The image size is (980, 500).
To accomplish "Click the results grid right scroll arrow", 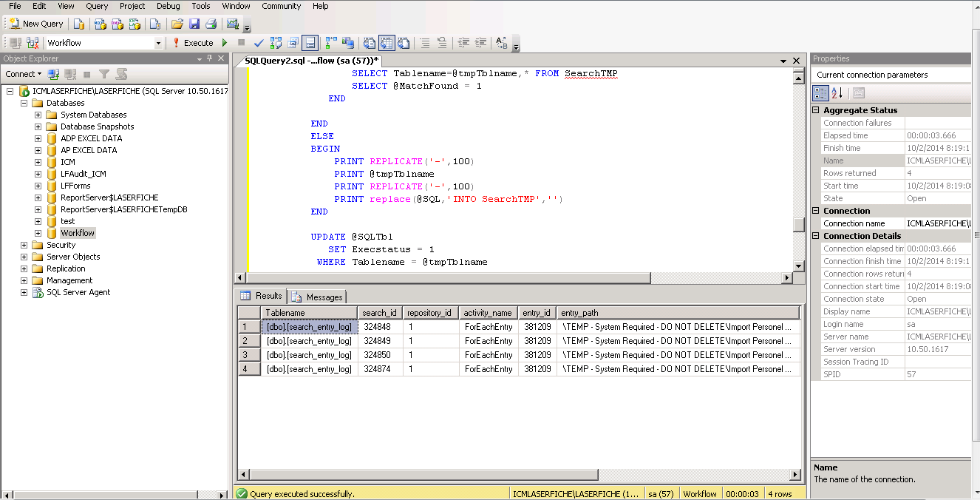I will (795, 474).
